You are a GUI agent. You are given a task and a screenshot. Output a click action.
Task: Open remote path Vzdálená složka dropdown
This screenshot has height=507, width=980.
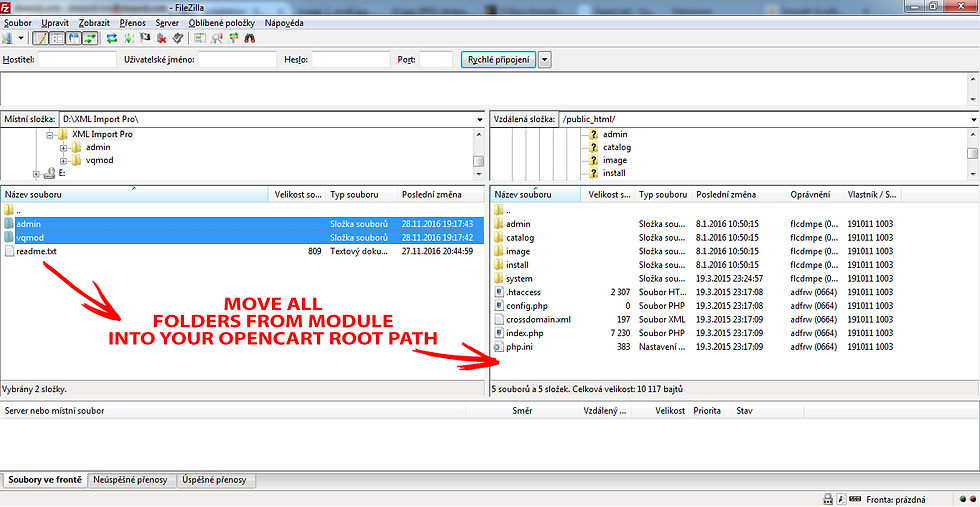(974, 119)
